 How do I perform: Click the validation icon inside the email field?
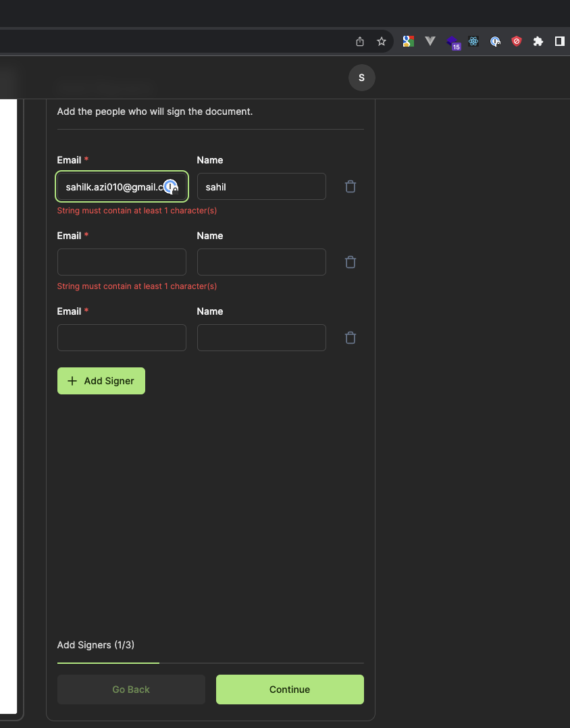coord(170,186)
